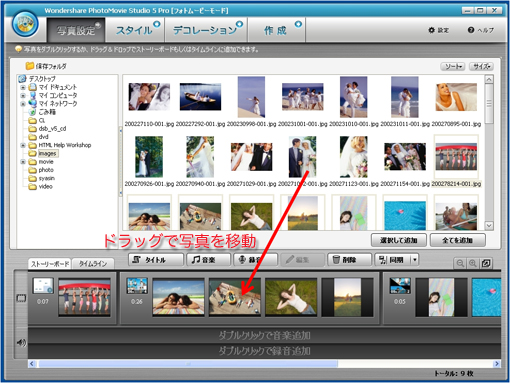Select thumbnail 200270926-001.jpg
This screenshot has width=510, height=383.
tap(149, 157)
